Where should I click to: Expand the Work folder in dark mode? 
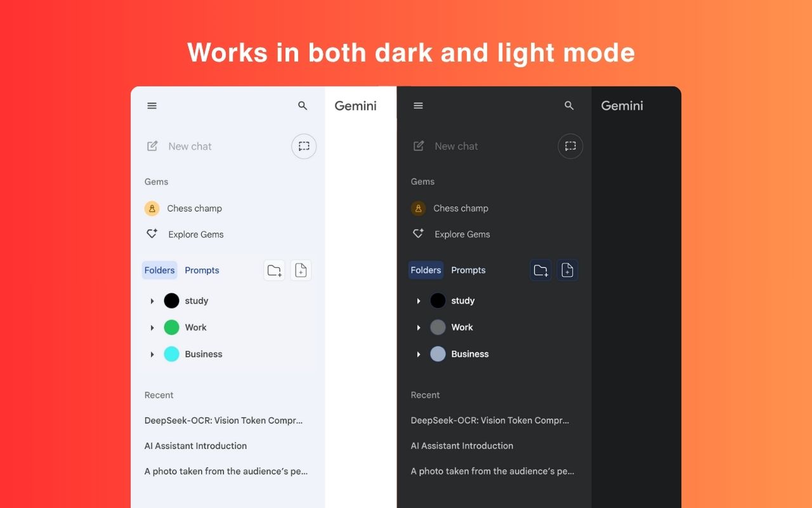click(419, 327)
